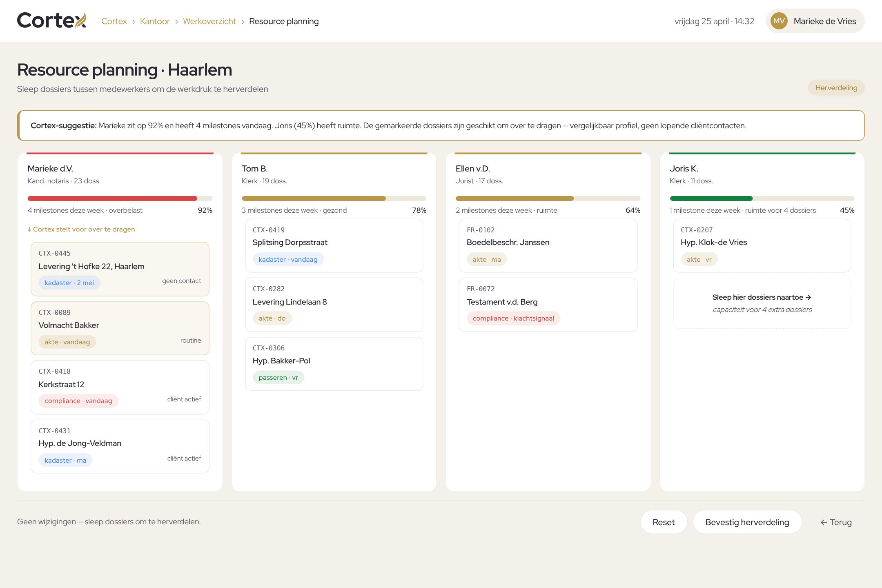Click the MV user avatar

779,21
